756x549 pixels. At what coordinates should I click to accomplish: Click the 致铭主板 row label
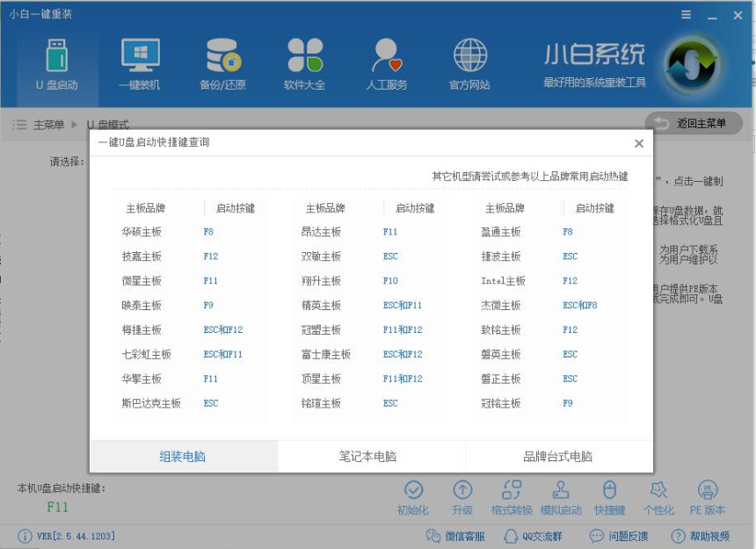(x=501, y=330)
